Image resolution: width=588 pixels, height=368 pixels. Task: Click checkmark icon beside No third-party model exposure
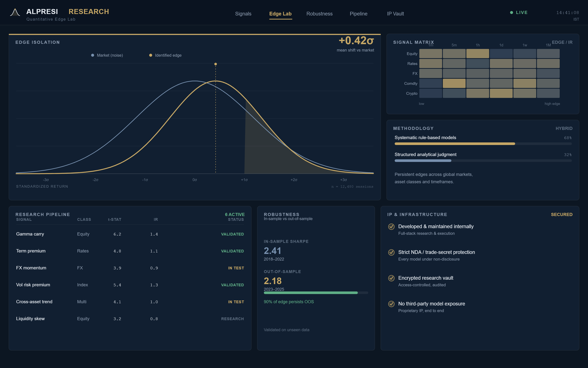click(391, 304)
